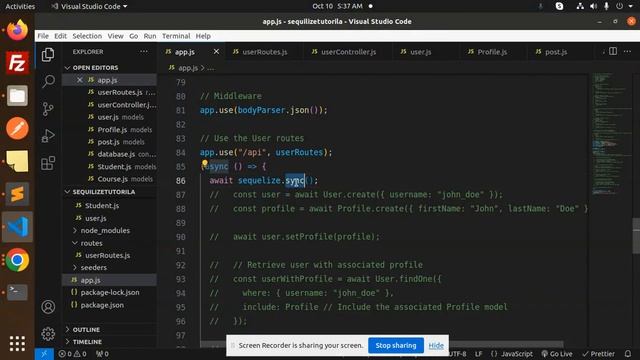Click LF end of line indicator

pyautogui.click(x=478, y=354)
